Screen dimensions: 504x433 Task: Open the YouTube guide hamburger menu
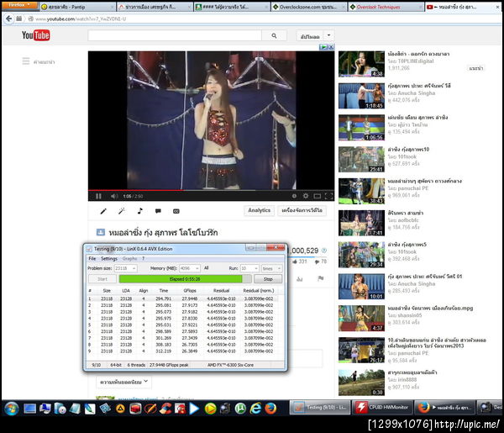click(26, 61)
